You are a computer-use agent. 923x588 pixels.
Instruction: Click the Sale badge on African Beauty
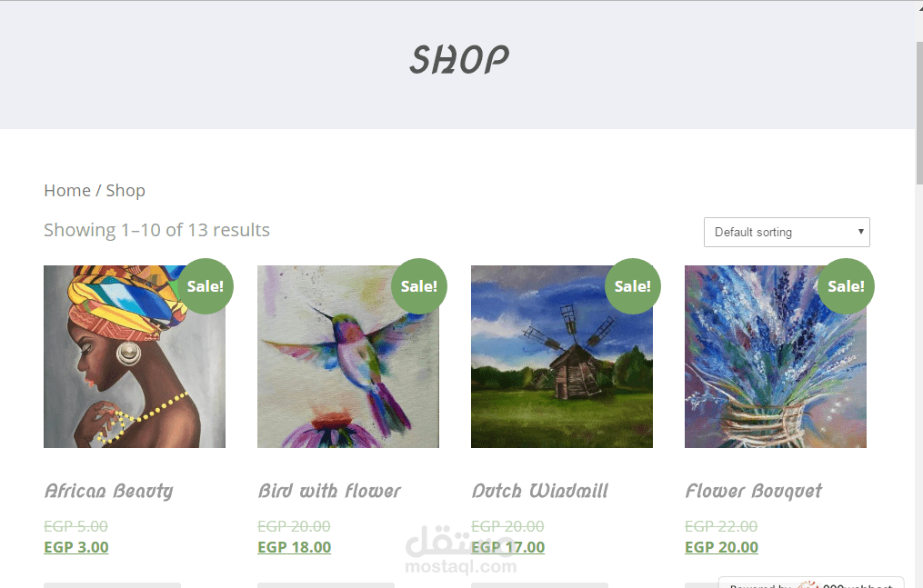pyautogui.click(x=206, y=286)
